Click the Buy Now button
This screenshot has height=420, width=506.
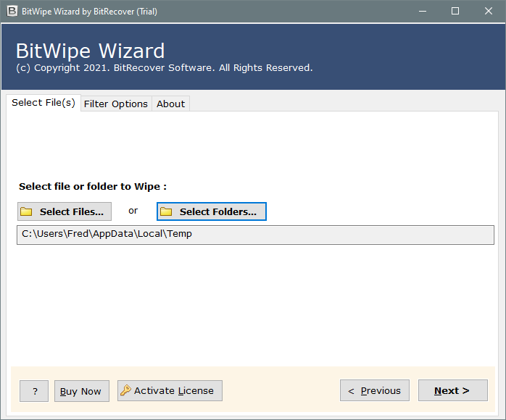click(82, 391)
